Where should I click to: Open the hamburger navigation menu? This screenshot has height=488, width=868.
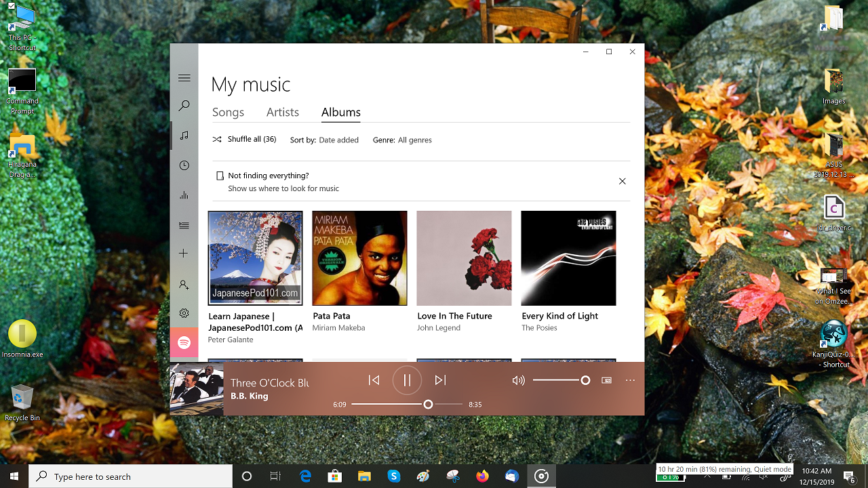[184, 78]
